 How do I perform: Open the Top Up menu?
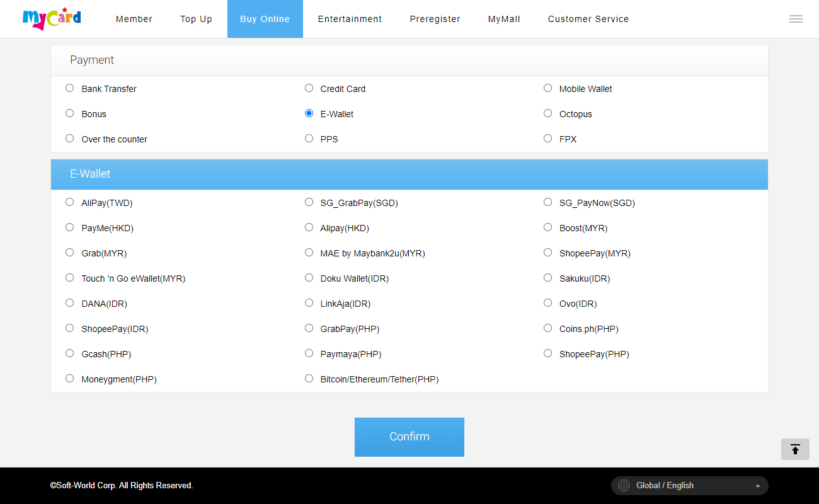point(197,19)
